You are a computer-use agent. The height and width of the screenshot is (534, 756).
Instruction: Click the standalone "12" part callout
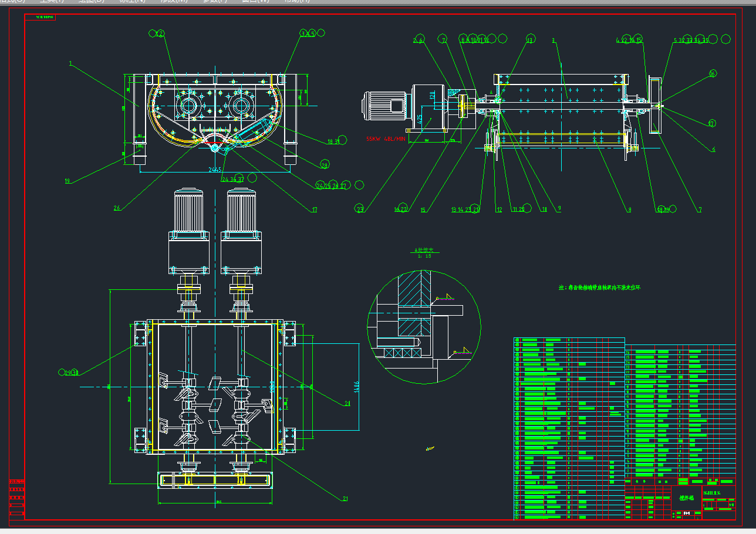500,209
